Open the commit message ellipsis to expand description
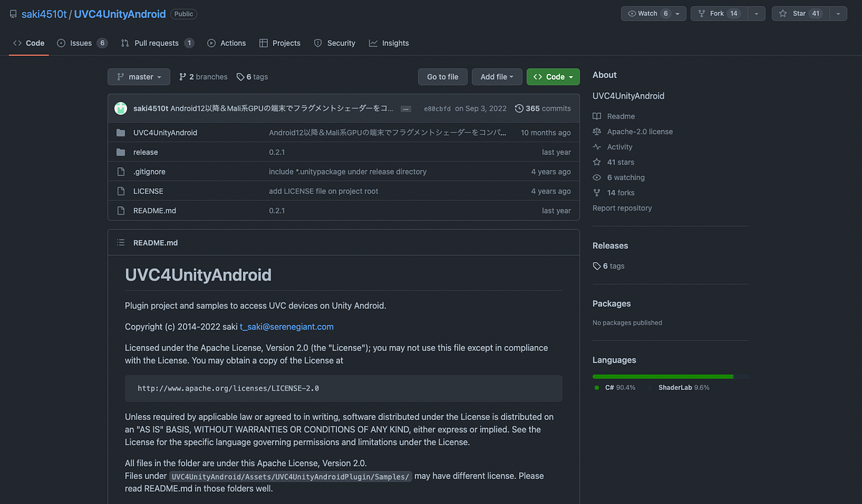The image size is (862, 504). point(406,108)
